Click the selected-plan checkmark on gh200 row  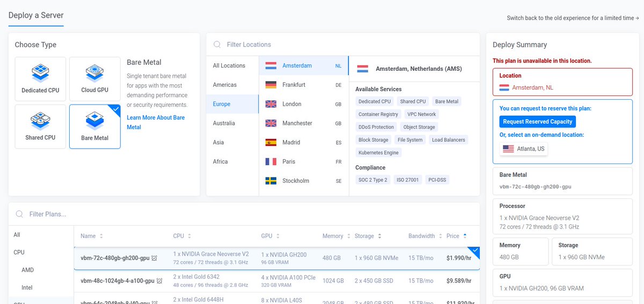(474, 251)
